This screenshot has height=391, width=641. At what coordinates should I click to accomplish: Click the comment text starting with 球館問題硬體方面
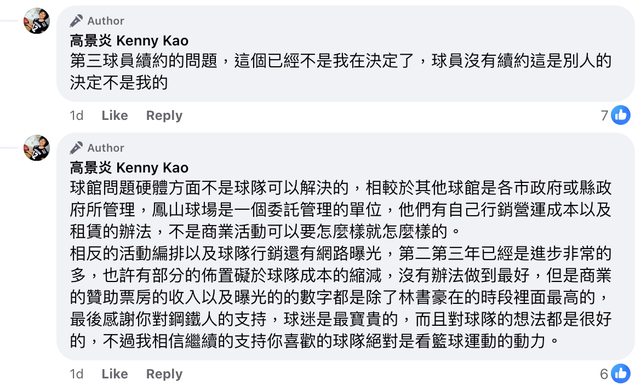pos(341,264)
